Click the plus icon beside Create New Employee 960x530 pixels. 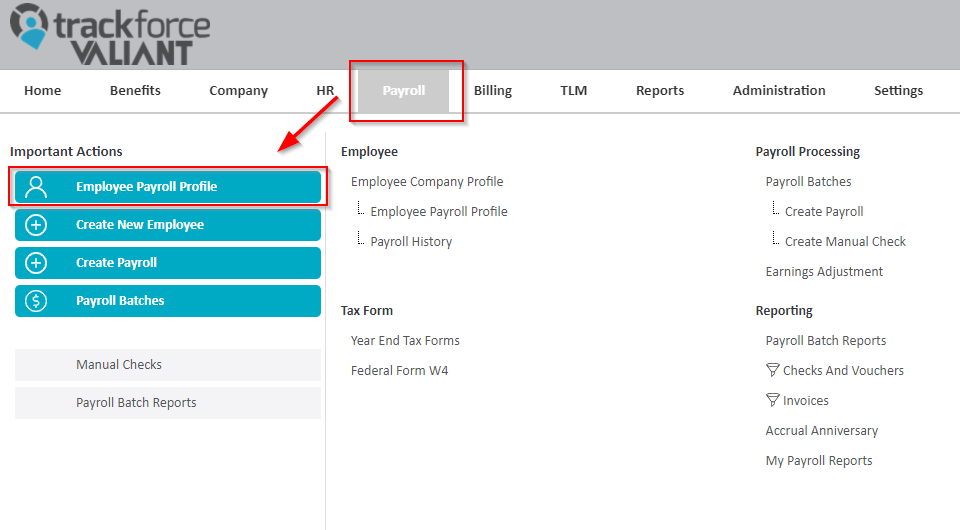pyautogui.click(x=36, y=225)
